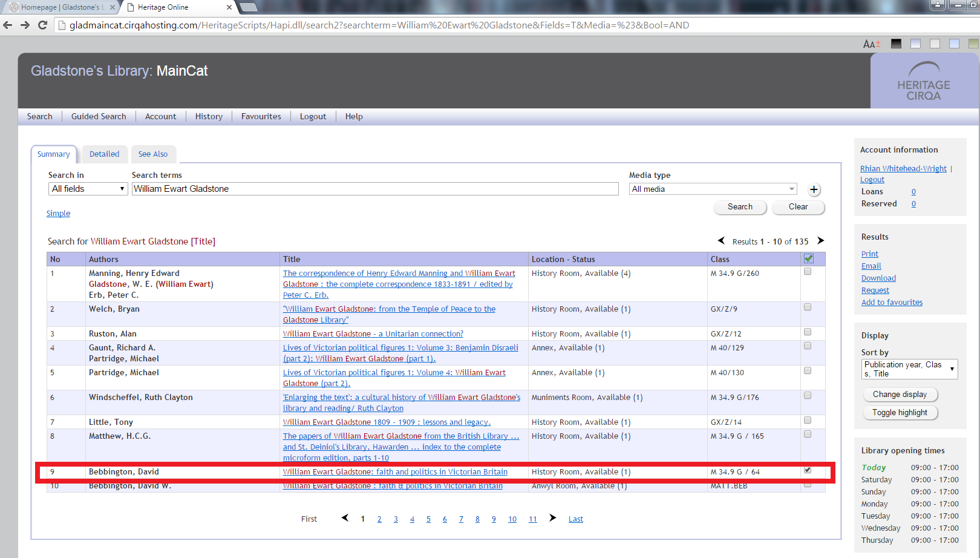
Task: Click the font size AA± icon
Action: (871, 44)
